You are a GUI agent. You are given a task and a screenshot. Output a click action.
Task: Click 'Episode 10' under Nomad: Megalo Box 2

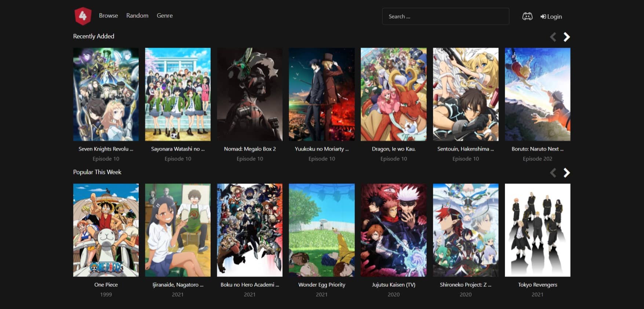(x=250, y=159)
